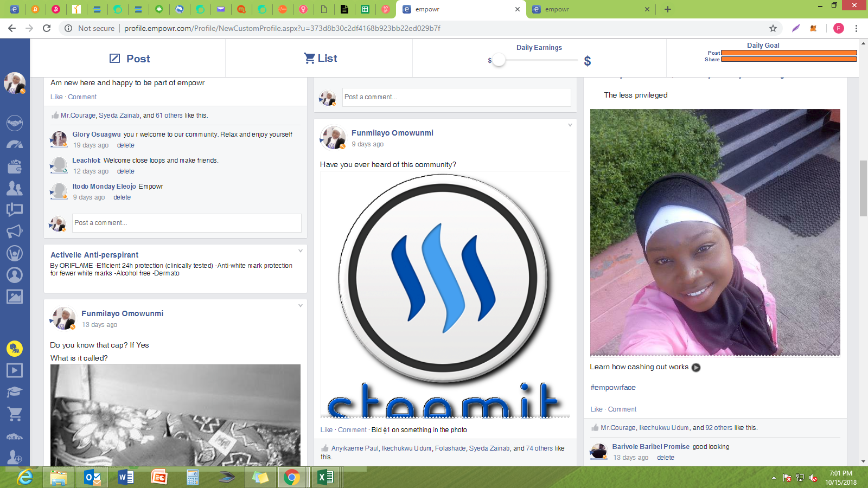Switch to the second empowr browser tab
Viewport: 868px width, 488px height.
click(x=590, y=9)
